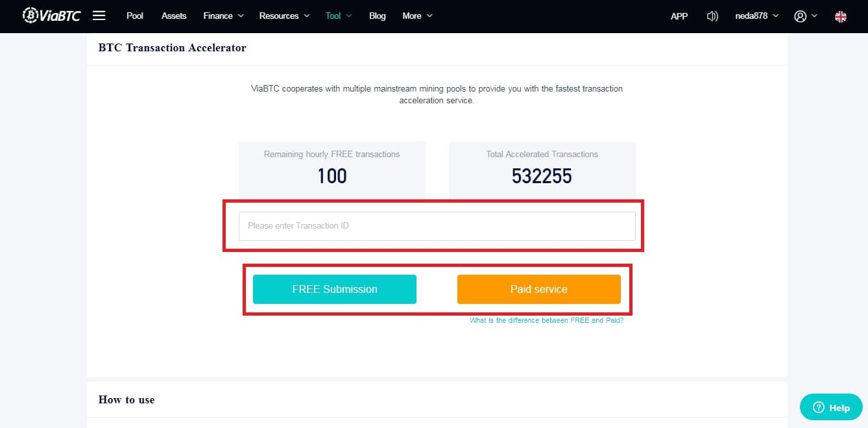868x428 pixels.
Task: Click the total accelerated count 532255
Action: (542, 176)
